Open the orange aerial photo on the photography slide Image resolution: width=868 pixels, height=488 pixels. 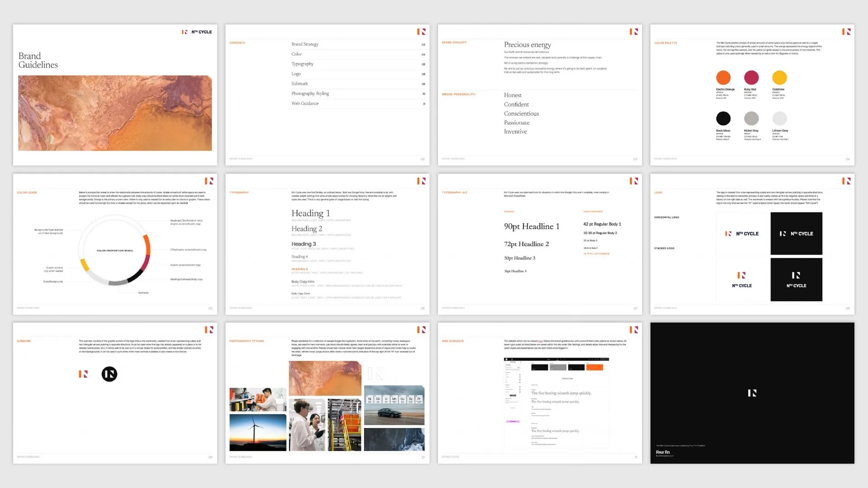[x=325, y=378]
